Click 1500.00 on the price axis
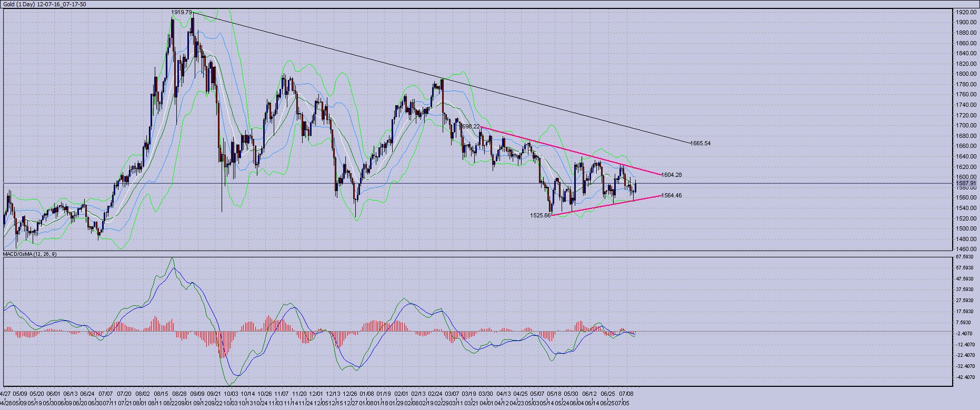 pos(966,229)
